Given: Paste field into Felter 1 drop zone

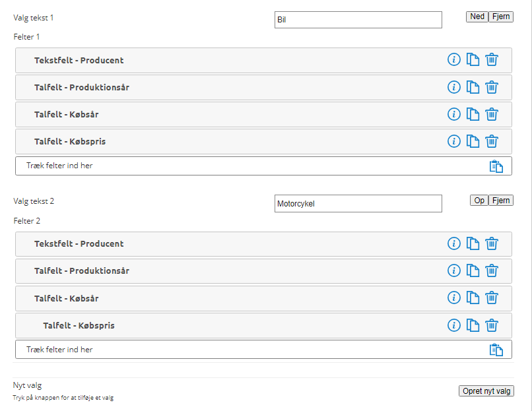Looking at the screenshot, I should (496, 166).
